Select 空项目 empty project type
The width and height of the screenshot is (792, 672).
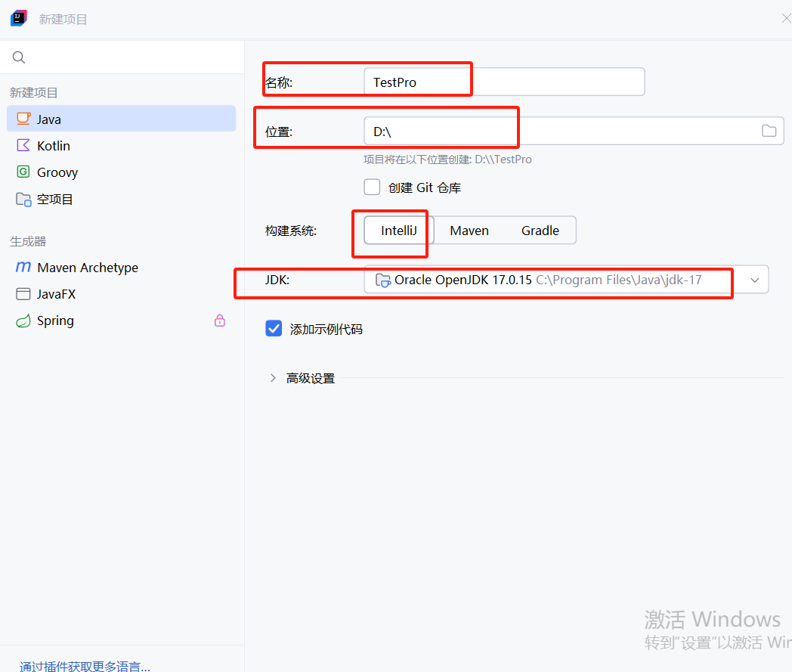tap(121, 199)
